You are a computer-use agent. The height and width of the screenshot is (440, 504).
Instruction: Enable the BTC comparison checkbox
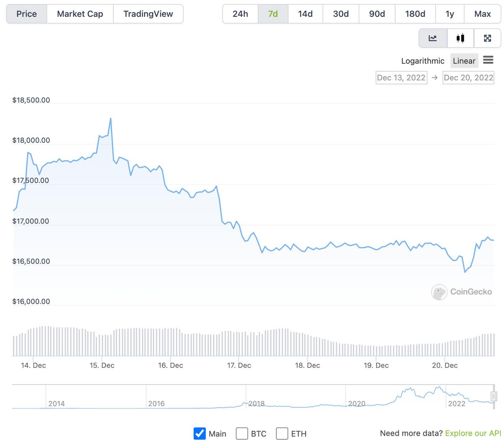(242, 433)
